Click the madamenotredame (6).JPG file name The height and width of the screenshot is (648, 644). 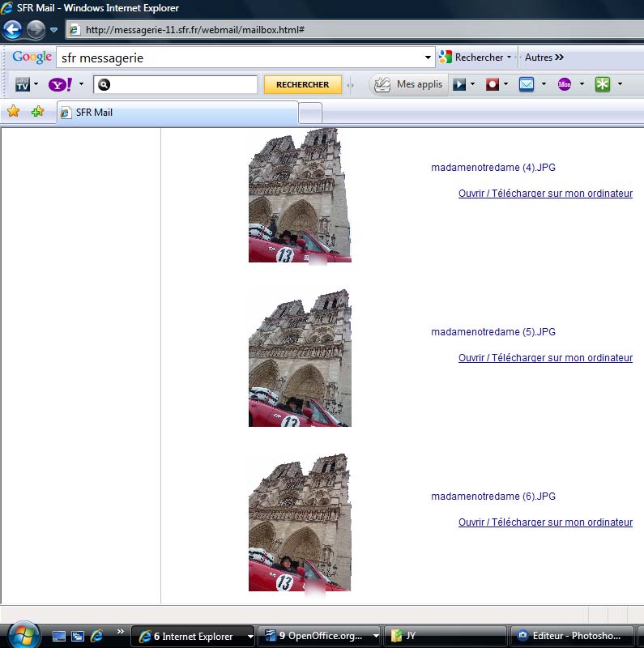tap(493, 497)
